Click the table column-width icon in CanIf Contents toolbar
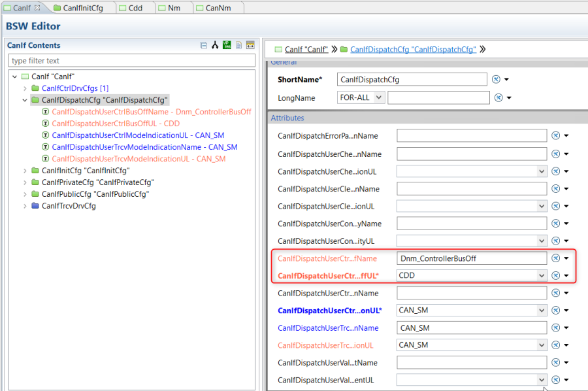 pyautogui.click(x=250, y=45)
